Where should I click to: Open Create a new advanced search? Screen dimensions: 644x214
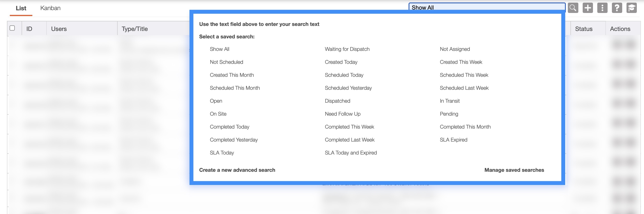237,170
